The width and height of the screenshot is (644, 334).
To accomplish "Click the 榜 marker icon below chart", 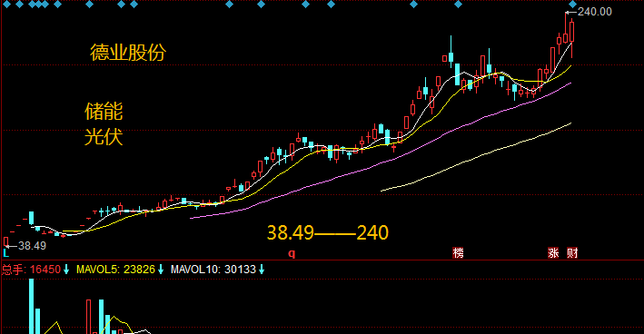I will pyautogui.click(x=458, y=252).
